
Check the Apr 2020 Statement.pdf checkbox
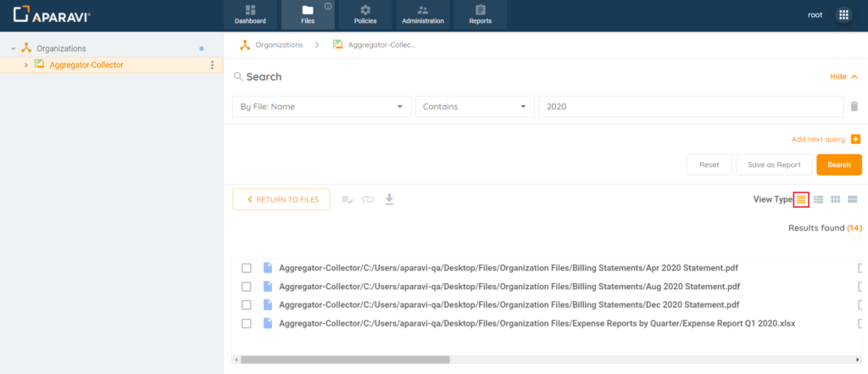pyautogui.click(x=247, y=268)
